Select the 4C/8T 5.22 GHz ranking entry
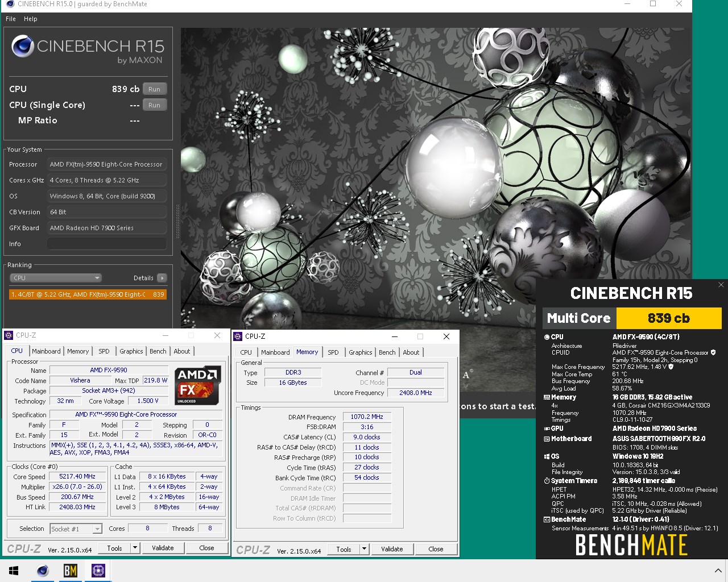This screenshot has height=582, width=728. 88,294
